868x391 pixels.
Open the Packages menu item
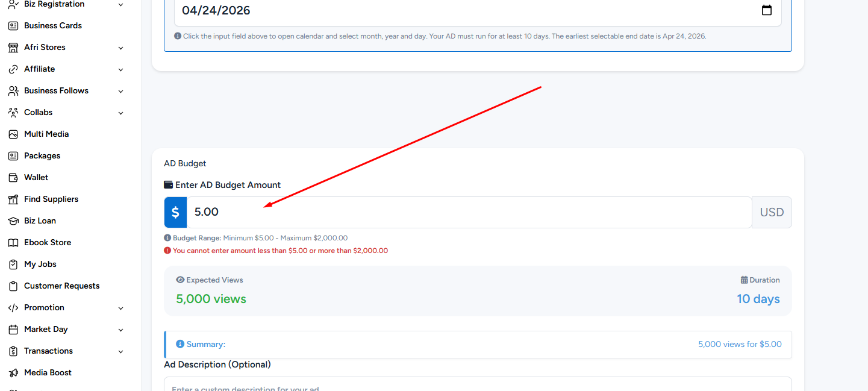42,156
